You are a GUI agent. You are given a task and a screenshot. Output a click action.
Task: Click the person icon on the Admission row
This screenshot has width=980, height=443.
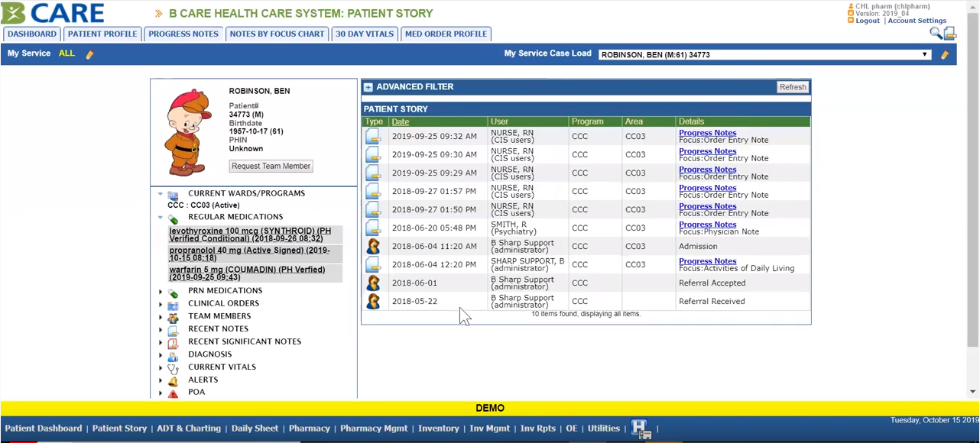tap(373, 247)
